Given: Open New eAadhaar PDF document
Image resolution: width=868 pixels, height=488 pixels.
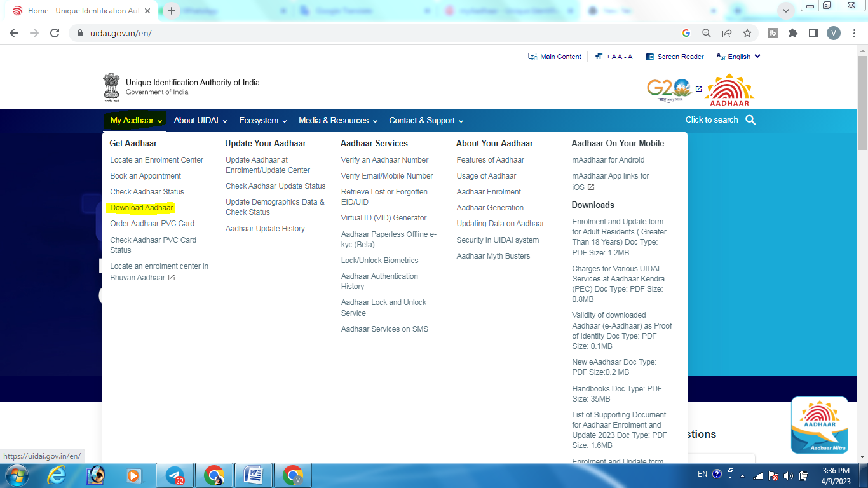Looking at the screenshot, I should pos(614,367).
